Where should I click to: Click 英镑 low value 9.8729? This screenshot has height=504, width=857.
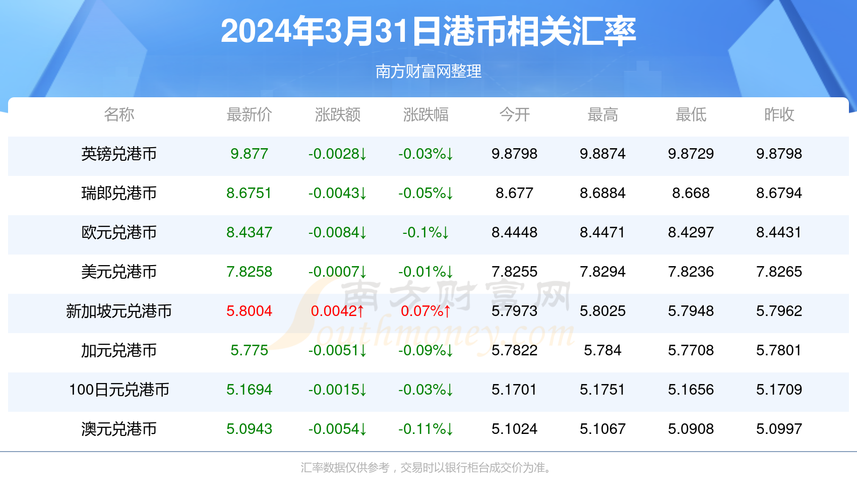[x=691, y=154]
